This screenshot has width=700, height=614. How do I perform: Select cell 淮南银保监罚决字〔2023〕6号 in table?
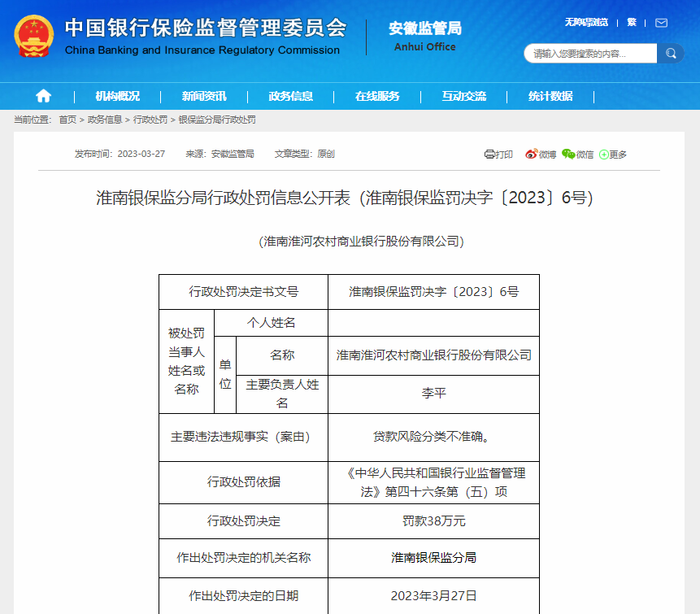[433, 292]
